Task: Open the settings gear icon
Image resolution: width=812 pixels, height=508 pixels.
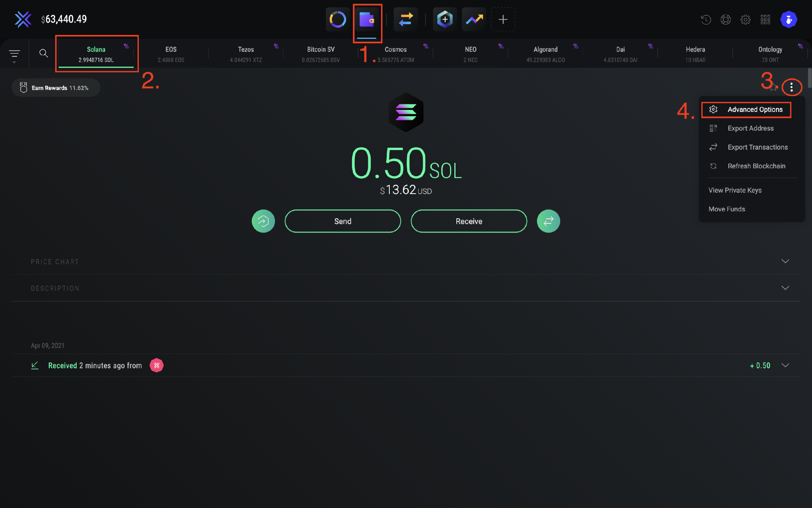Action: click(x=745, y=19)
